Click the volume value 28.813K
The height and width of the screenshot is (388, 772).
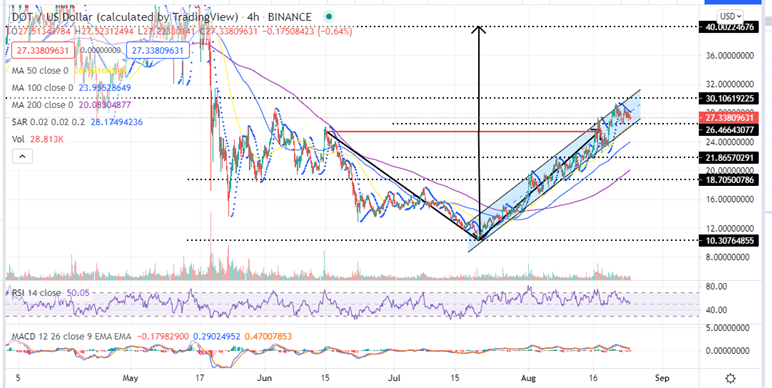point(46,139)
